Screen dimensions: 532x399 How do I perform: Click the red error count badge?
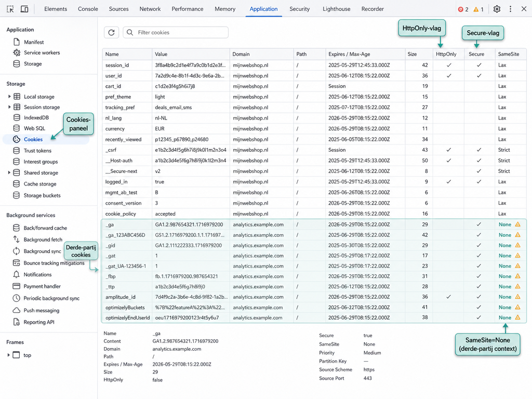click(x=463, y=9)
